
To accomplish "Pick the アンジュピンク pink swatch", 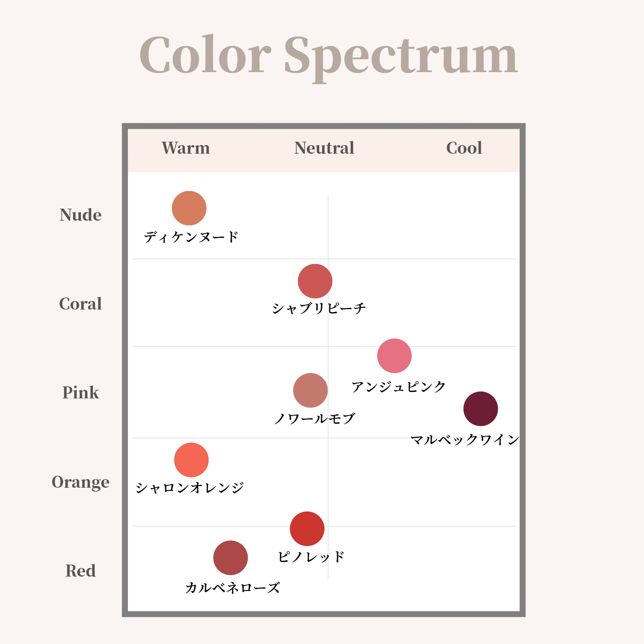I will point(395,356).
